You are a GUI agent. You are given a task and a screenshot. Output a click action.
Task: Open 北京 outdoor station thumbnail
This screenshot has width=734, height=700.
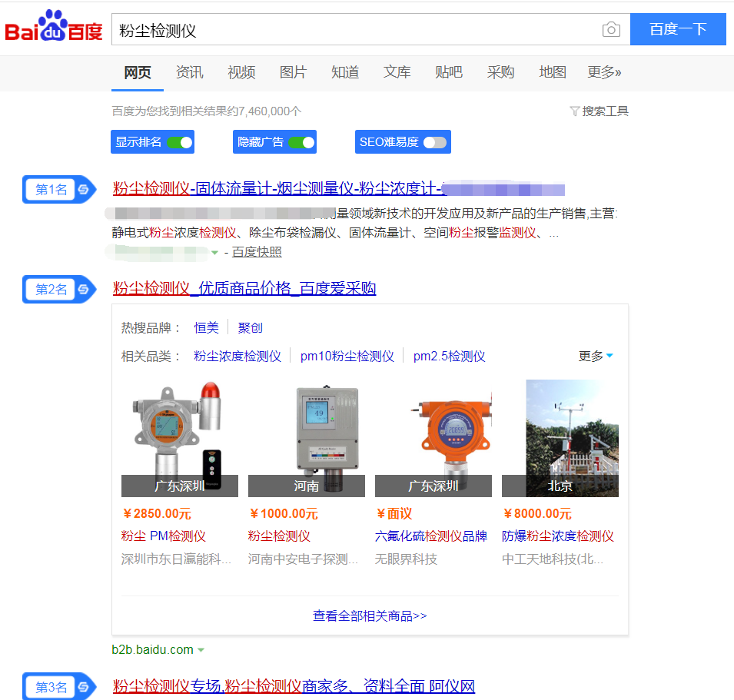(x=560, y=439)
